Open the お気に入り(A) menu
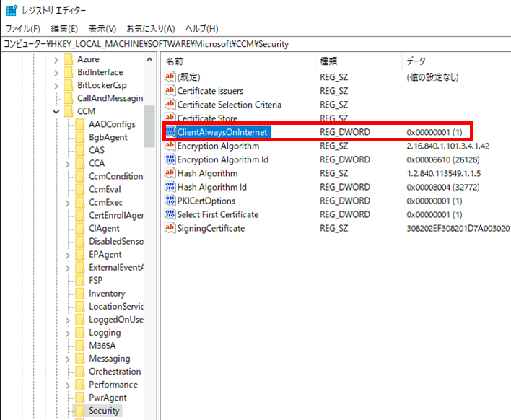Viewport: 511px width, 420px height. point(151,29)
